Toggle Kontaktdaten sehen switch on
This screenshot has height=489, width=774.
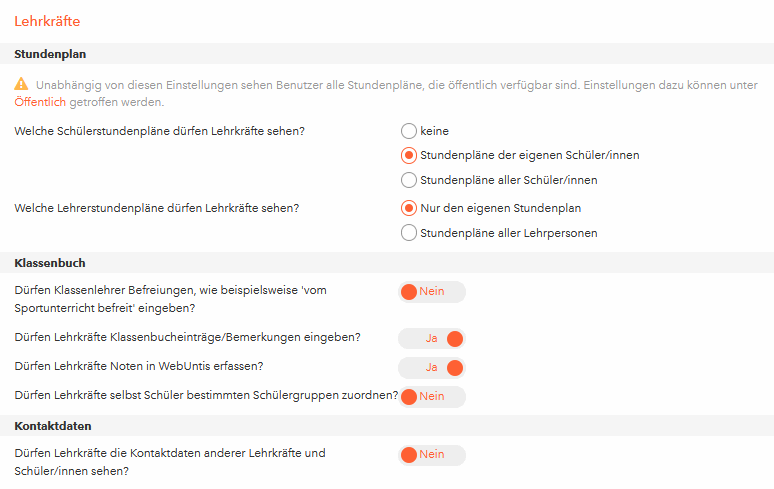[x=432, y=455]
